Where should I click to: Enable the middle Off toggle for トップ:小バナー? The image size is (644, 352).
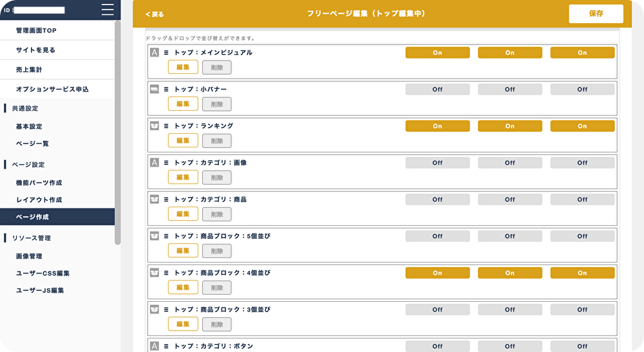pyautogui.click(x=509, y=89)
